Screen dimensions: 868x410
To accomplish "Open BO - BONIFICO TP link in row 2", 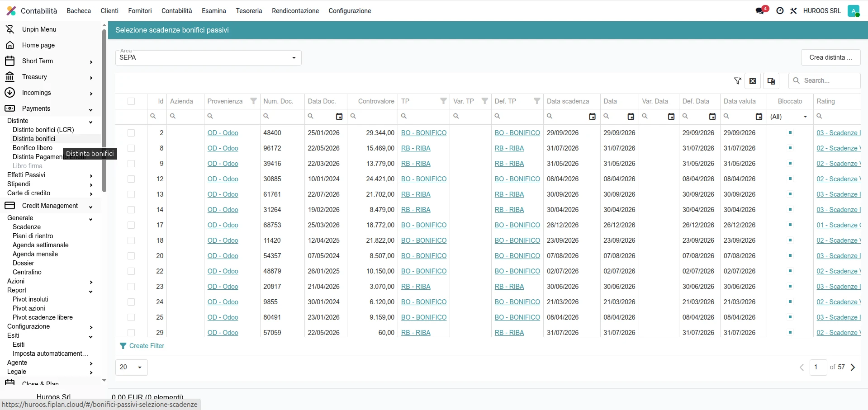I will [x=424, y=133].
